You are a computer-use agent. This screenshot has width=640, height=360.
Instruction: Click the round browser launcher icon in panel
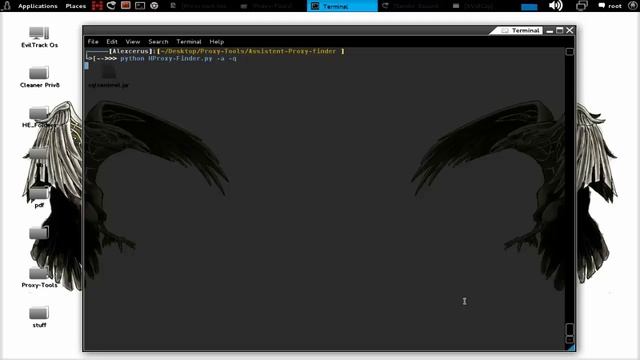[x=154, y=6]
